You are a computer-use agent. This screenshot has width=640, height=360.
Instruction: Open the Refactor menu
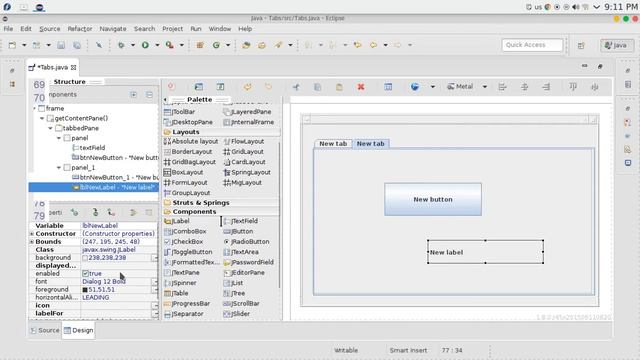tap(80, 29)
